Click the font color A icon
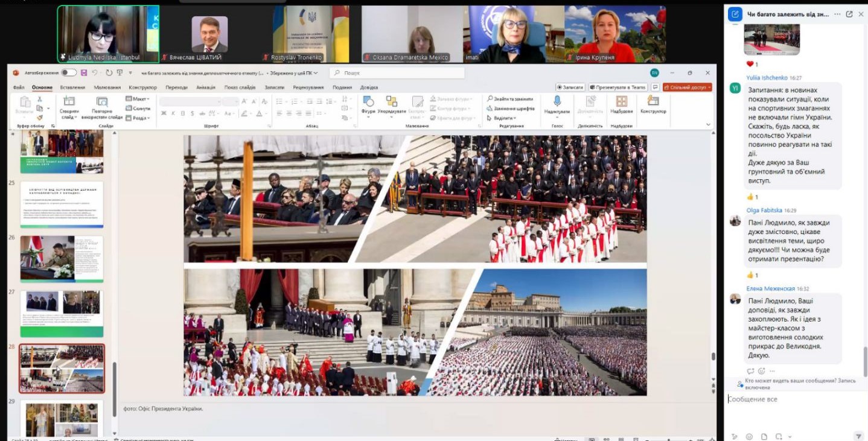This screenshot has width=868, height=441. tap(260, 113)
